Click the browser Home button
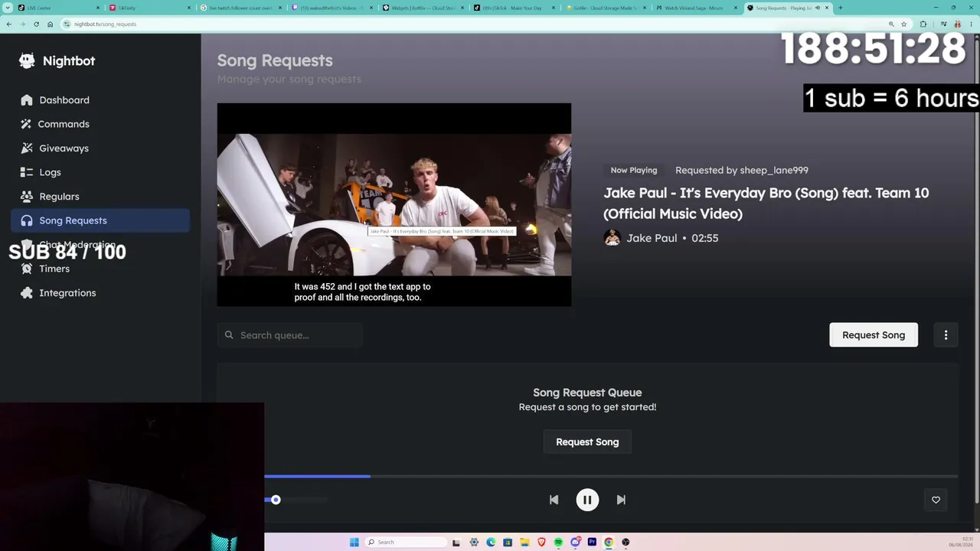The width and height of the screenshot is (980, 551). pos(50,24)
